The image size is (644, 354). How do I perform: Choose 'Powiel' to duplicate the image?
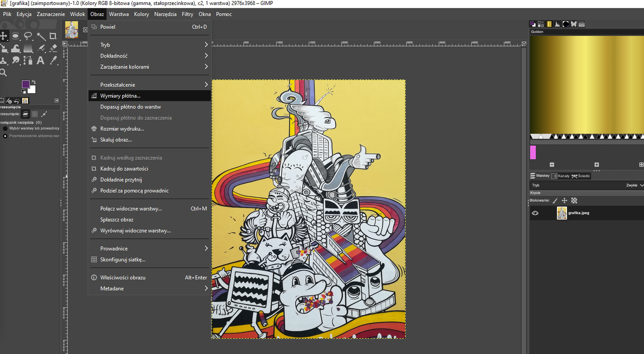(150, 27)
